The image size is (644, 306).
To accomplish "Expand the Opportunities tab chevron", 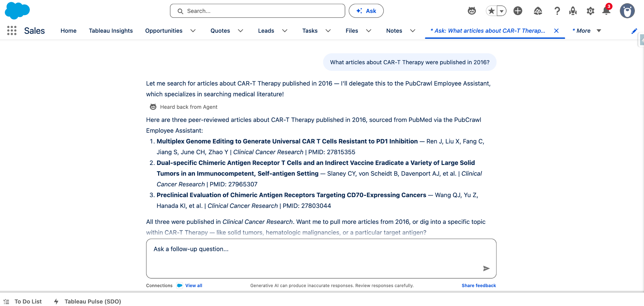I will [193, 31].
